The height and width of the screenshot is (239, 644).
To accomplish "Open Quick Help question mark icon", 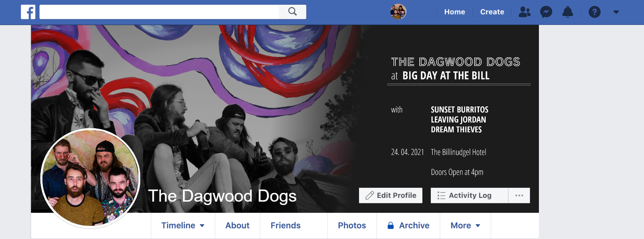I will coord(594,12).
